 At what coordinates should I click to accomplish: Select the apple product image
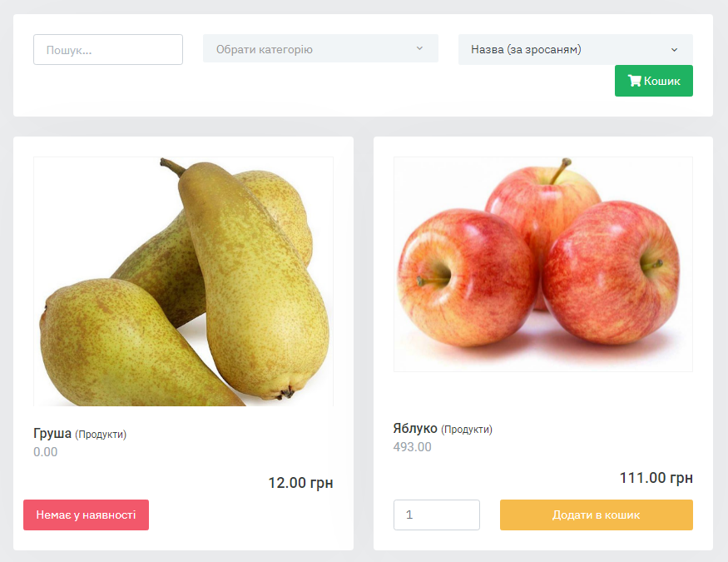(x=543, y=264)
